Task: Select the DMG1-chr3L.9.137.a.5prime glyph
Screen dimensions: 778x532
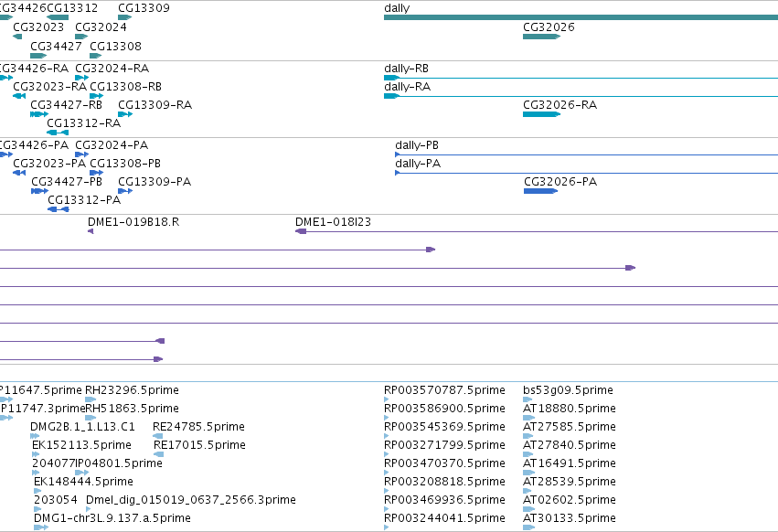Action: 41,527
